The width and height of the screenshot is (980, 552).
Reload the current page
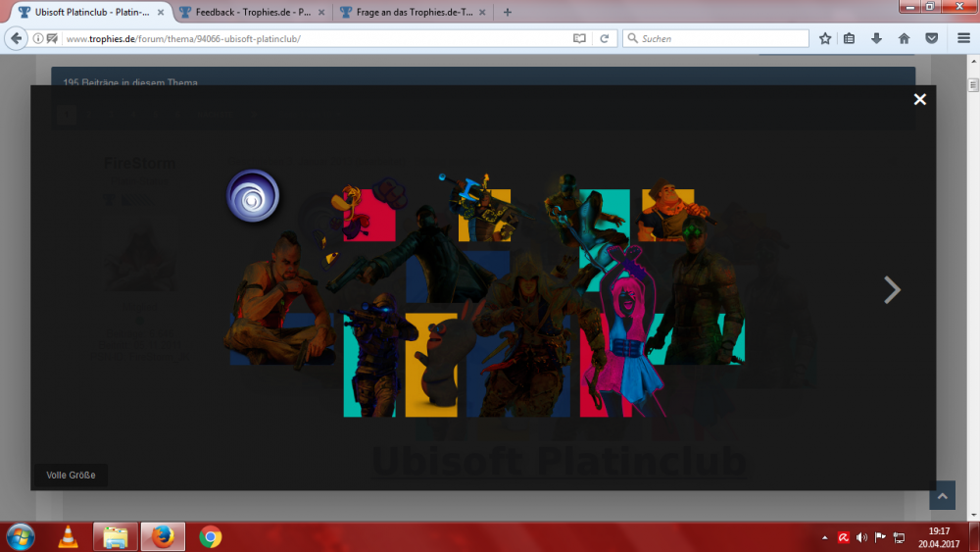[x=605, y=38]
